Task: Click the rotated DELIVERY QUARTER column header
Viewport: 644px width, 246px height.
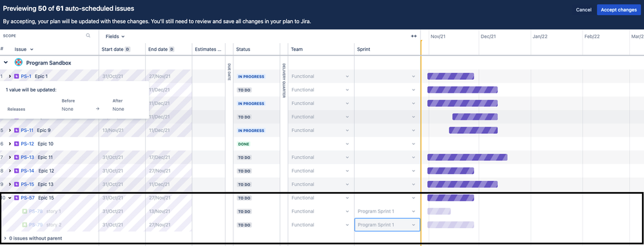Action: click(284, 80)
